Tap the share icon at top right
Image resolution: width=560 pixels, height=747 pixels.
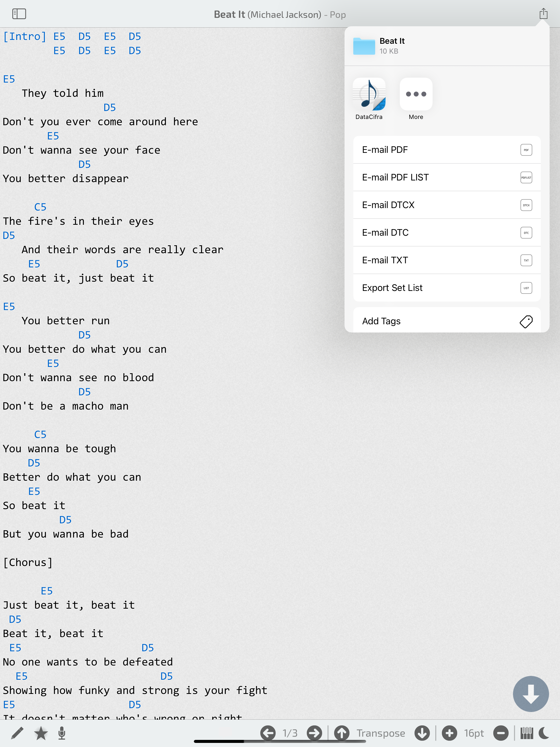coord(543,13)
